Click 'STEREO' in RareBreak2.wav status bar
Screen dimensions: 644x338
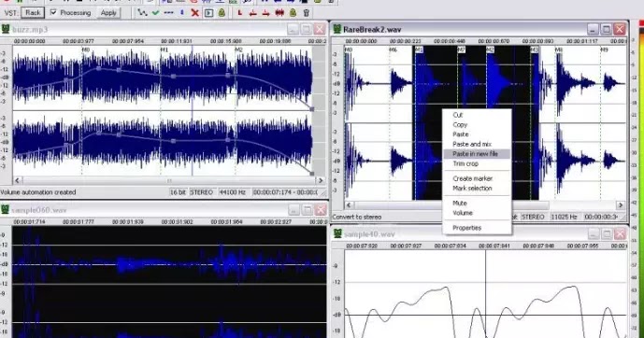coord(533,217)
